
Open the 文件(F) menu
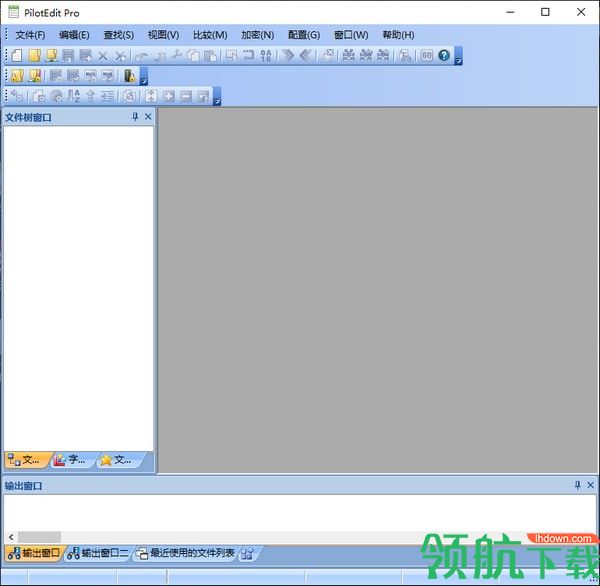[30, 35]
